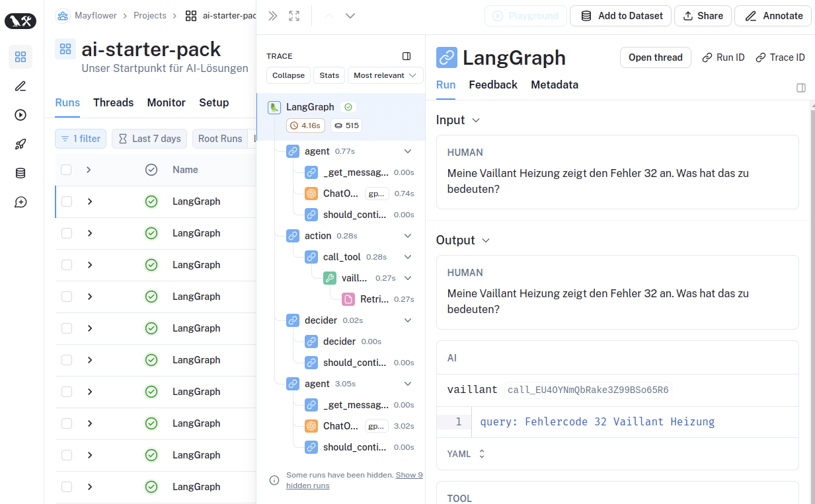Copy the Run ID link
Screen dimensions: 815x504
[x=724, y=57]
